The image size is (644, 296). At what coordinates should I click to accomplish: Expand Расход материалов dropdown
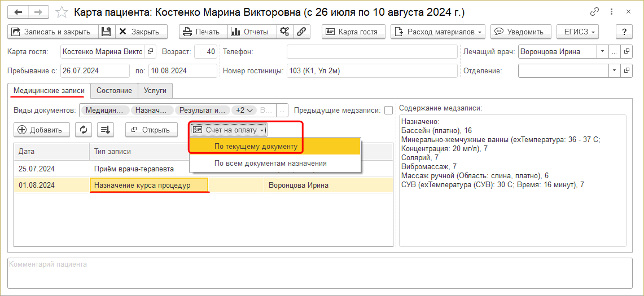point(438,32)
